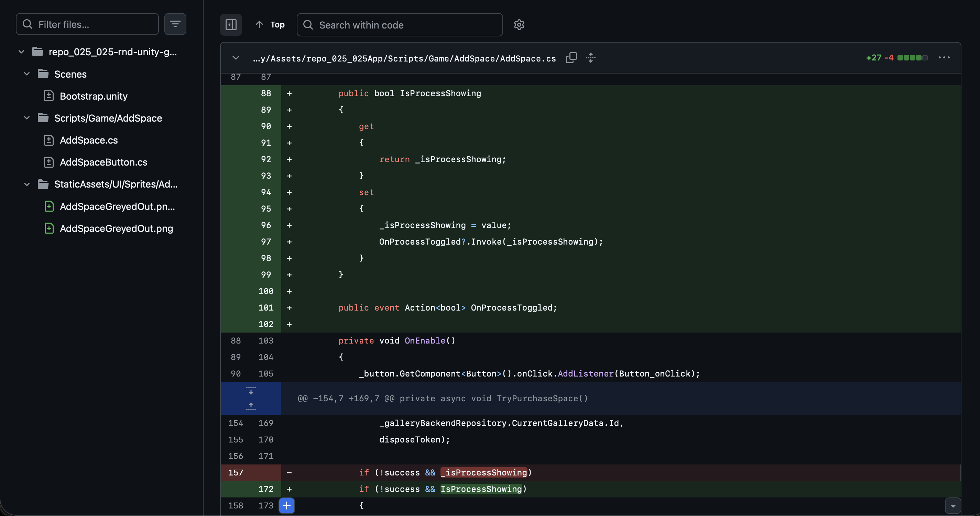Click the modified-file icon beside Bootstrap.unity
Screen dimensions: 980x516
coord(49,96)
